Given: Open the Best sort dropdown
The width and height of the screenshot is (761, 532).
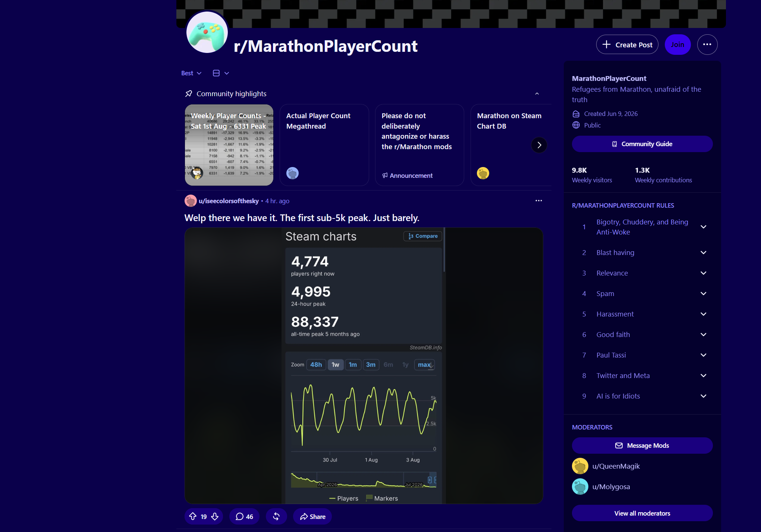Looking at the screenshot, I should pyautogui.click(x=191, y=73).
